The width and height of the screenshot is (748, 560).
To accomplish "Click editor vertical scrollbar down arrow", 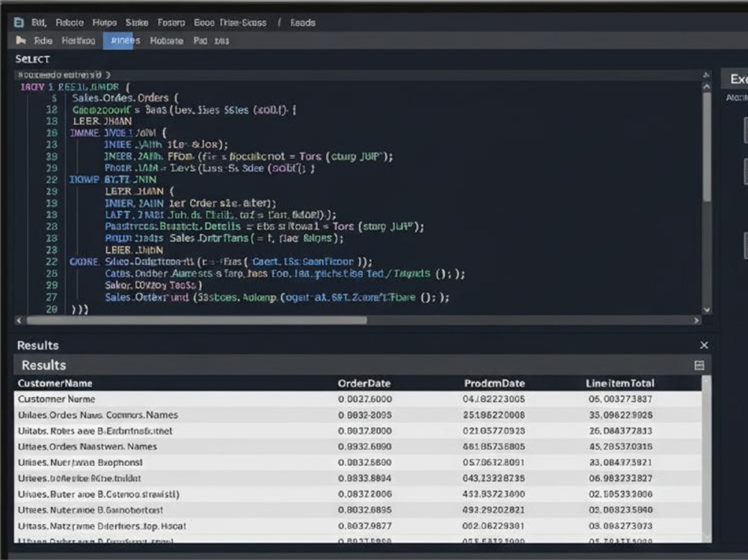I will (x=707, y=310).
